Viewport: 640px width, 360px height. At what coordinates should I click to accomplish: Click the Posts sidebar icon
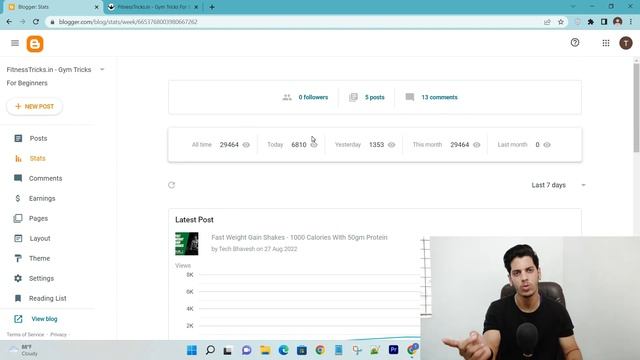click(x=18, y=138)
